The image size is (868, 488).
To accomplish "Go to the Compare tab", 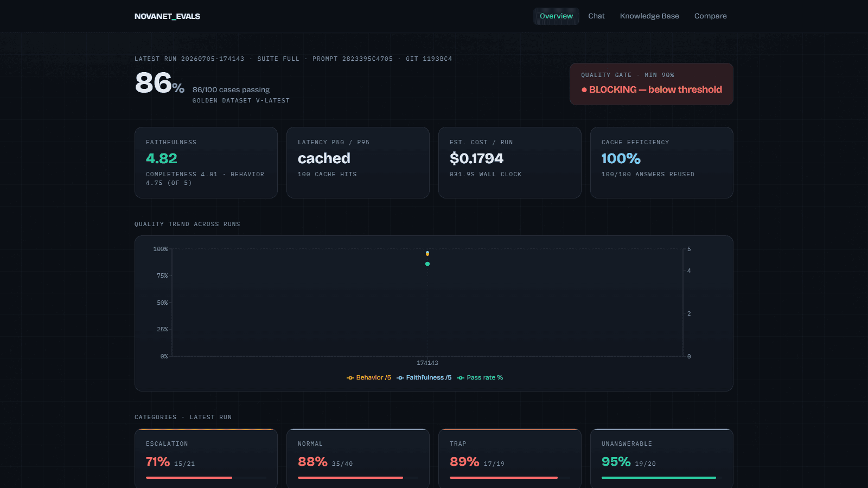I will (x=710, y=16).
